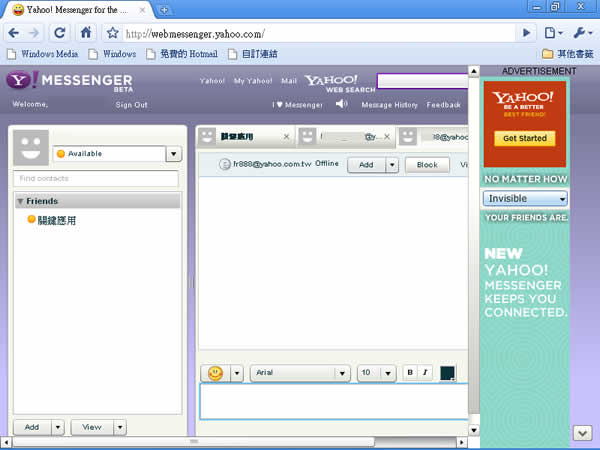Select contact 關鍵應用 in Friends list
The image size is (600, 450).
(52, 220)
